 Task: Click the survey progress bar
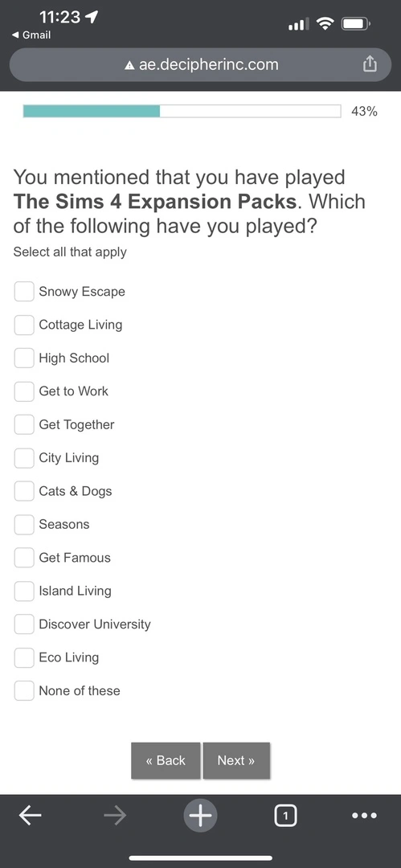pos(182,111)
